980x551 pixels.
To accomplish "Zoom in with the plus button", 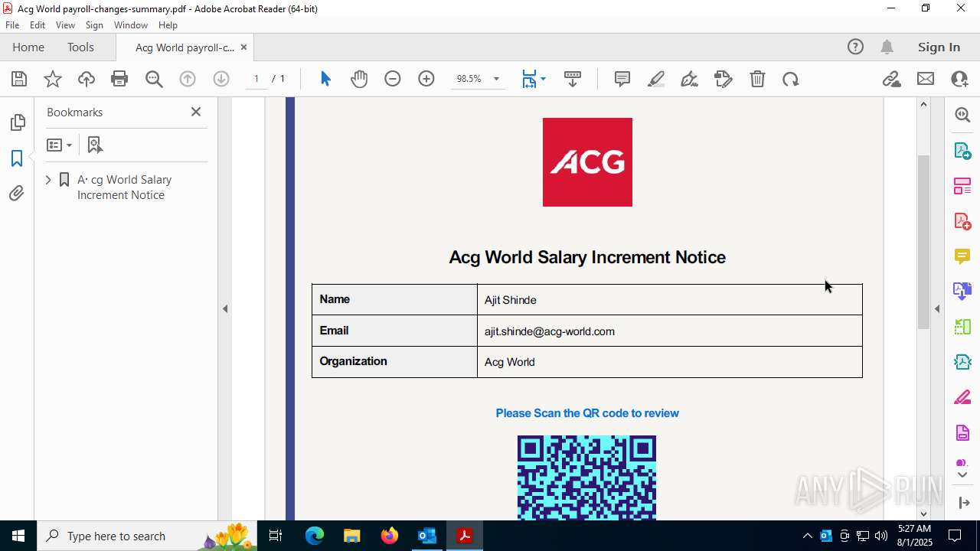I will click(426, 79).
